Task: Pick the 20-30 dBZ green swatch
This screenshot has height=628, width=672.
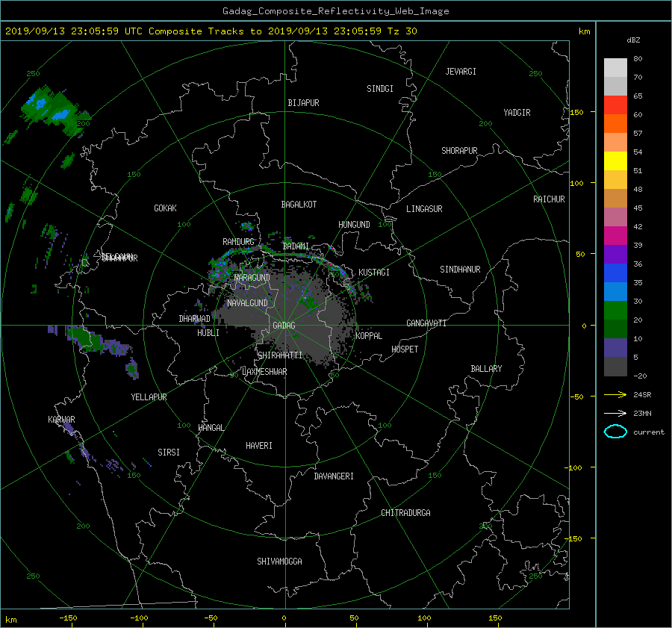Action: click(x=615, y=311)
